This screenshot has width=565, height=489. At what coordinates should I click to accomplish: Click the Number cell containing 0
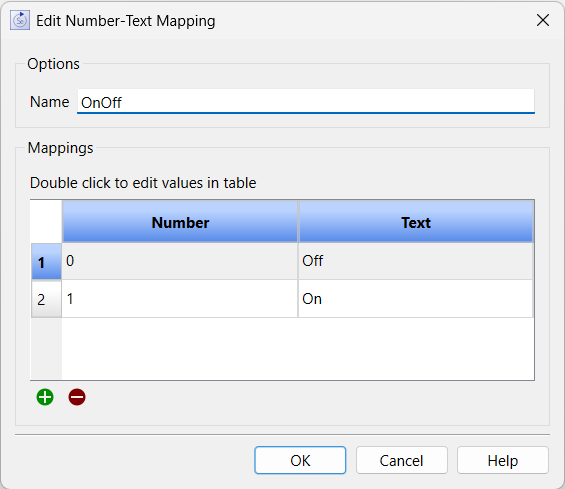(180, 261)
